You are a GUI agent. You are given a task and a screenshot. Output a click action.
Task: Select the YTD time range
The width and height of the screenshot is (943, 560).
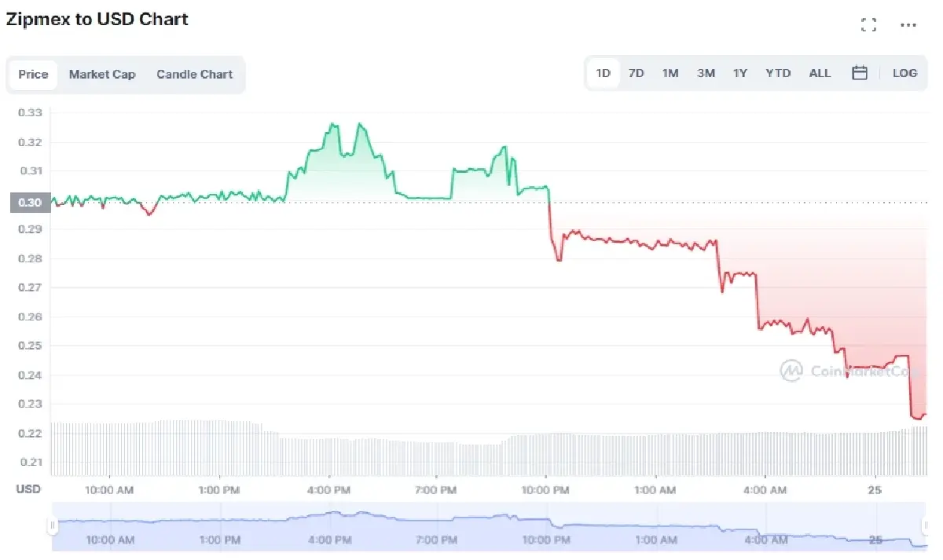tap(777, 72)
